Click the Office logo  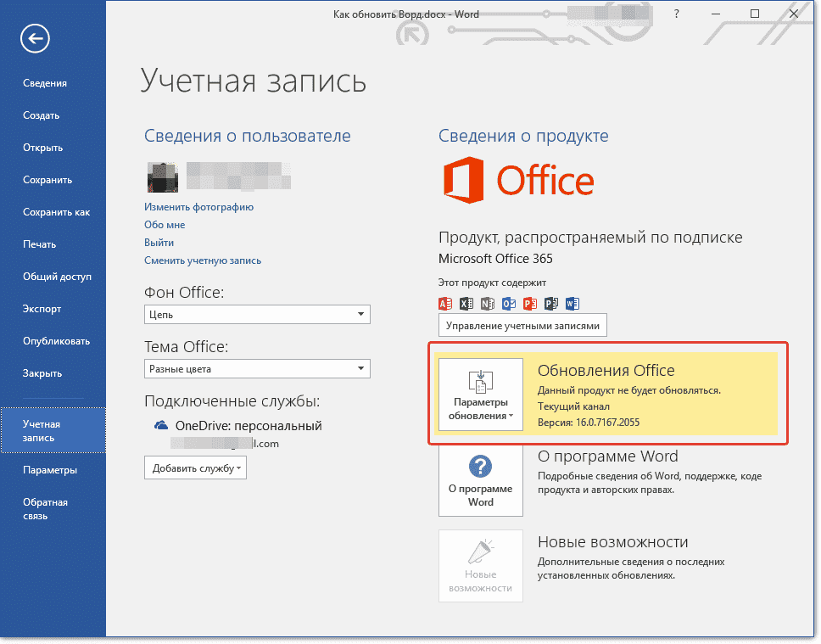tap(518, 180)
